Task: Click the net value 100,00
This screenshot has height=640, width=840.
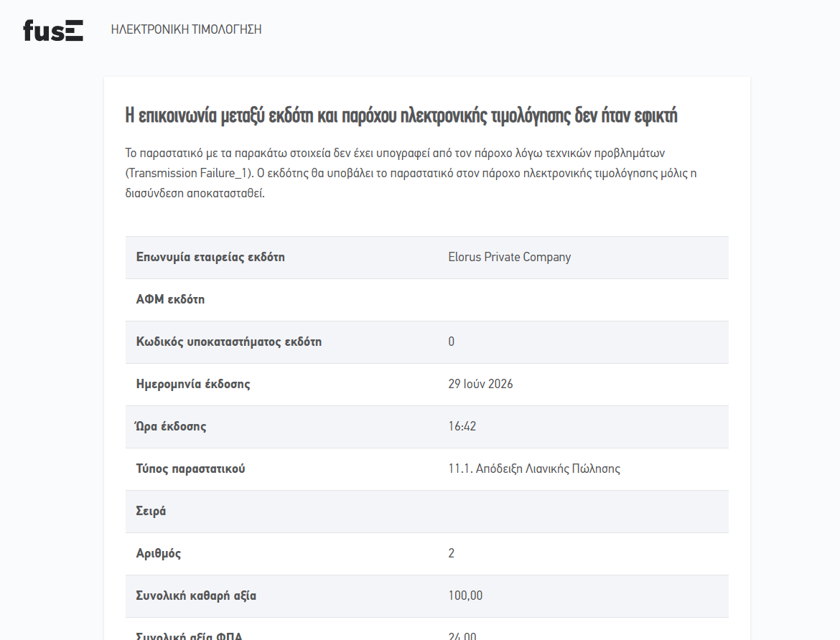Action: pyautogui.click(x=465, y=596)
